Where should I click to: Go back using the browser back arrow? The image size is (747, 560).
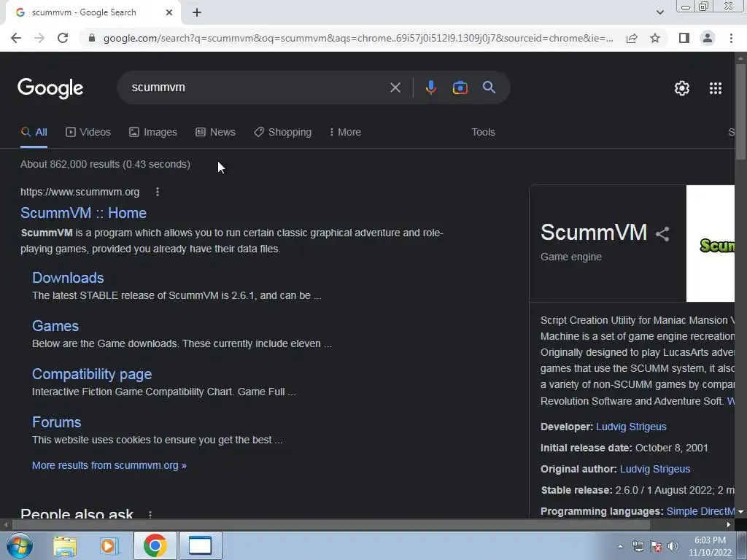point(16,38)
